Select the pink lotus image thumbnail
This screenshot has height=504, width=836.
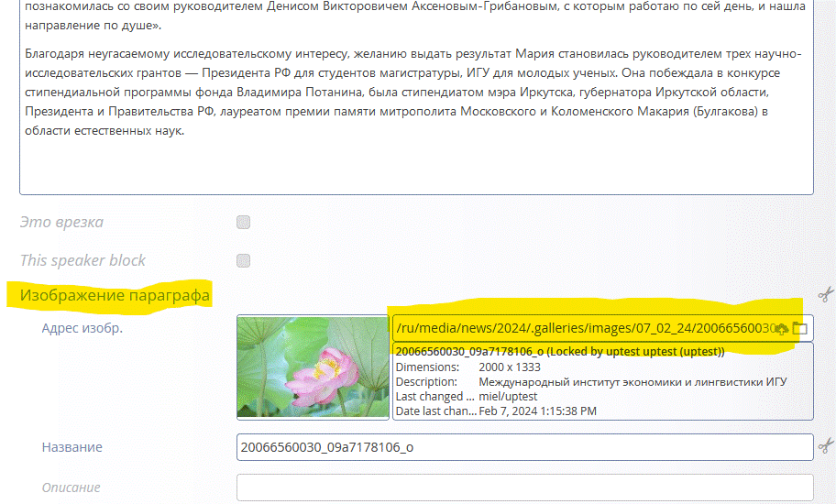pos(313,367)
